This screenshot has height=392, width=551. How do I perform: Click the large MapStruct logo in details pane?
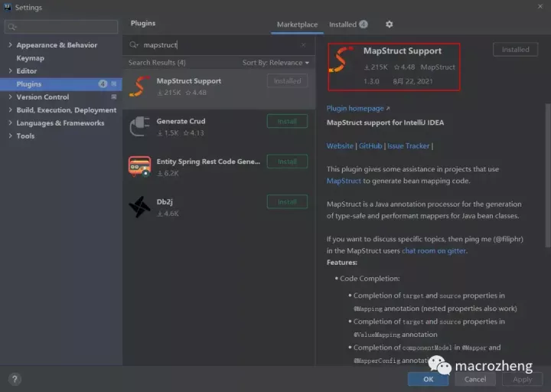pos(341,60)
